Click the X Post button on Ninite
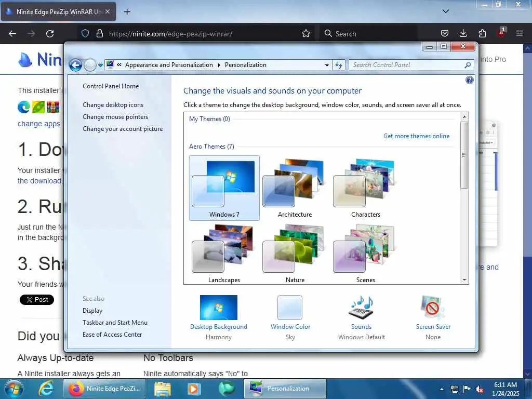 (x=37, y=300)
